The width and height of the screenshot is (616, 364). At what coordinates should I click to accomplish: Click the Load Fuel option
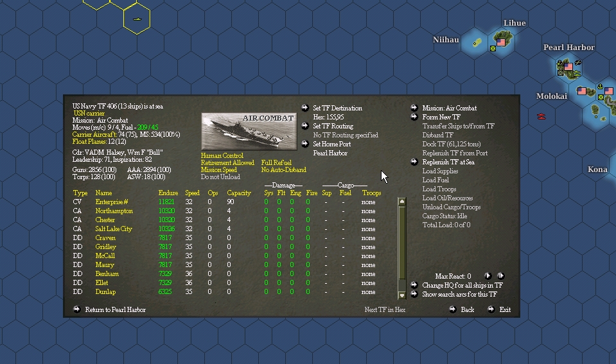point(436,180)
